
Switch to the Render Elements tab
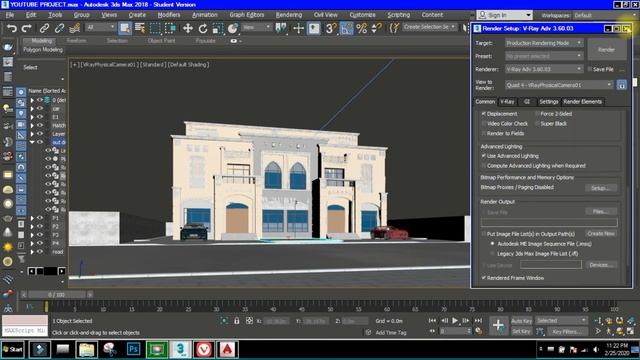(582, 102)
